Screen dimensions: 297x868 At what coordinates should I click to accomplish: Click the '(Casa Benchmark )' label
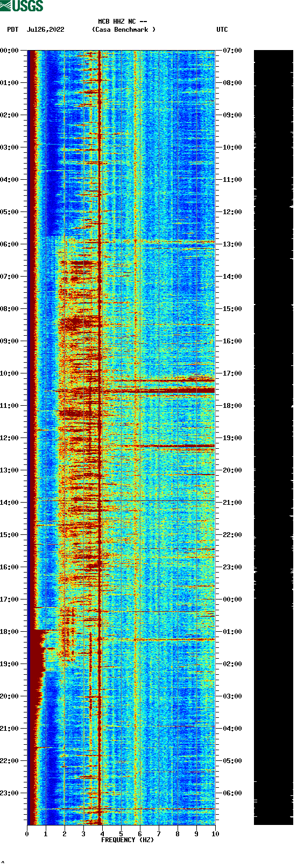pos(124,30)
